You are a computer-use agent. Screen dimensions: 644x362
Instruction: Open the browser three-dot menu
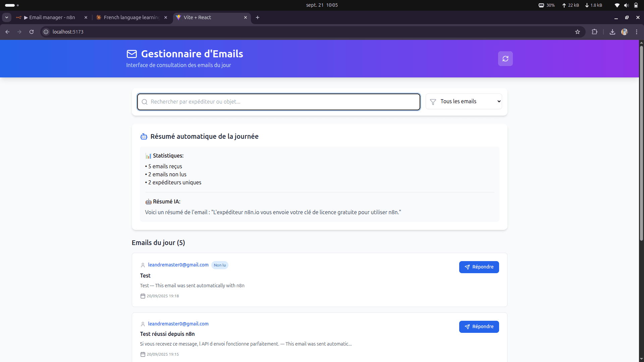(x=637, y=32)
